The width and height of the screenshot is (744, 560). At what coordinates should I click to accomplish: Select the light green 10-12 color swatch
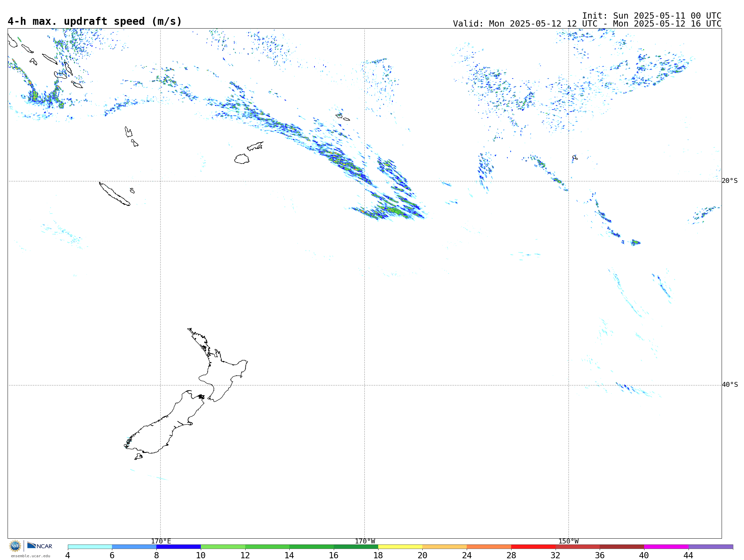223,547
